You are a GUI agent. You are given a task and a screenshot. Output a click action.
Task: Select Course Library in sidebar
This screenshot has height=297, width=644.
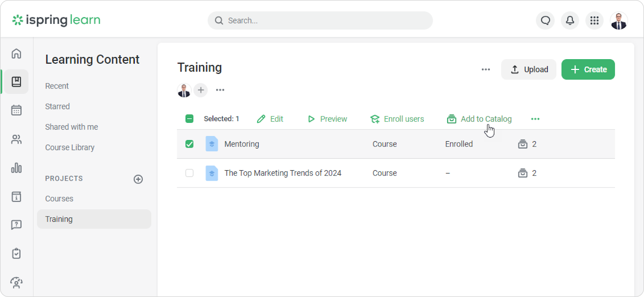click(70, 147)
